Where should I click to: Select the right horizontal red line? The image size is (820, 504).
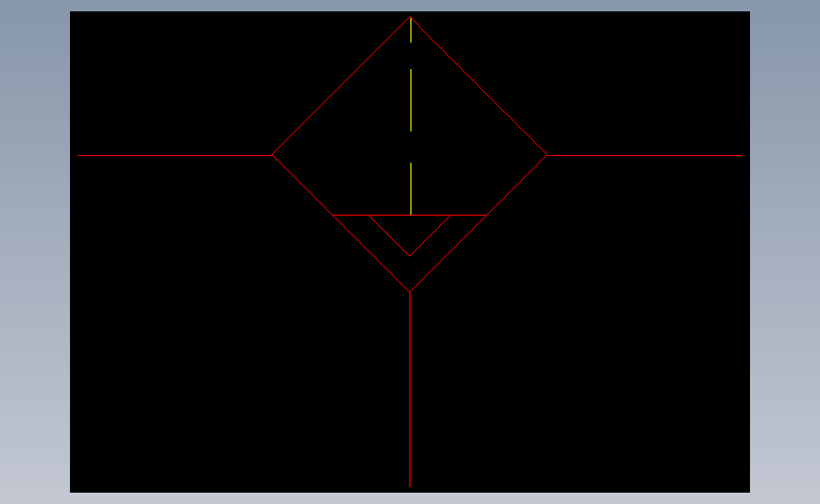[644, 155]
